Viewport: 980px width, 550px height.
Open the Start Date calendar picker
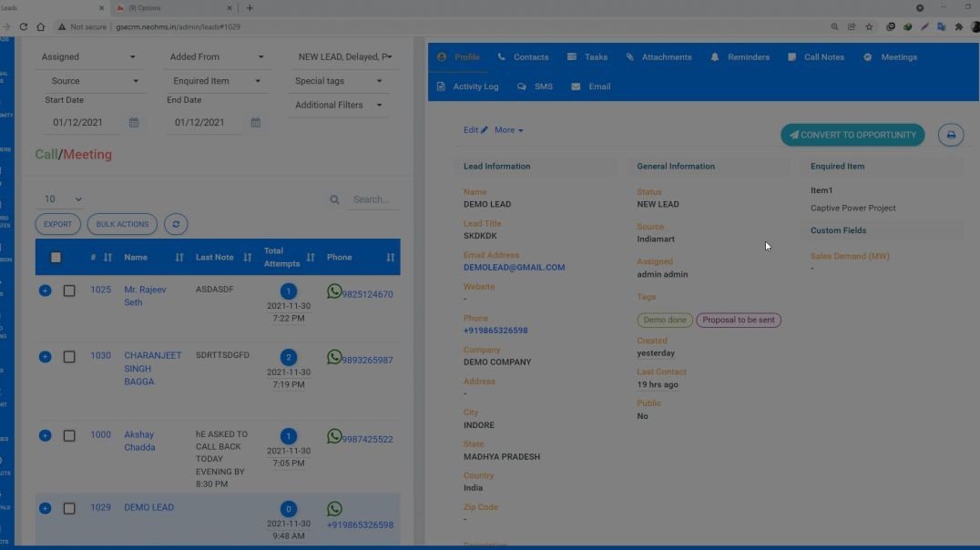click(133, 122)
